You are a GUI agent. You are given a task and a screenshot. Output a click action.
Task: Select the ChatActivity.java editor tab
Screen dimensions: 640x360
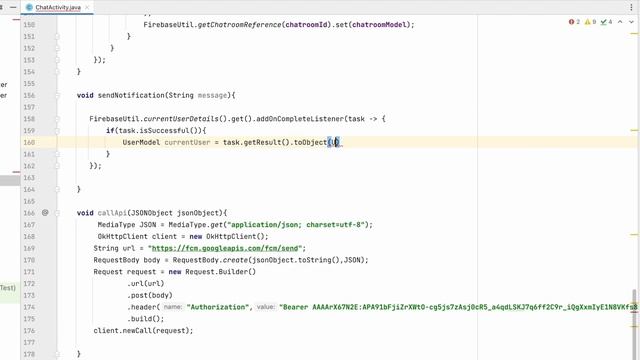(x=58, y=7)
